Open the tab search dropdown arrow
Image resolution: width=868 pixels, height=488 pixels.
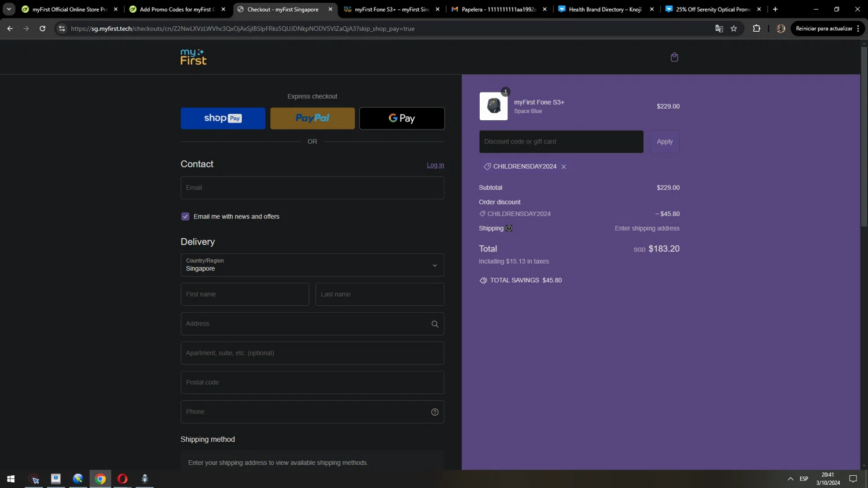click(9, 9)
